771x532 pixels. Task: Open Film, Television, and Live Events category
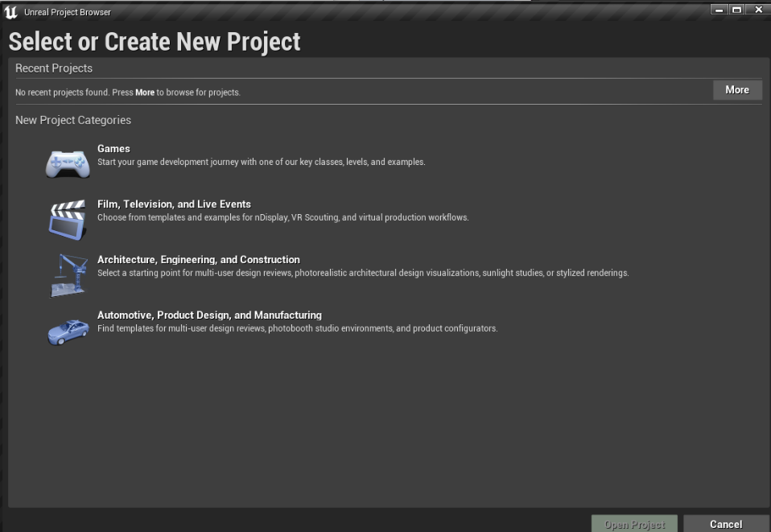click(174, 204)
